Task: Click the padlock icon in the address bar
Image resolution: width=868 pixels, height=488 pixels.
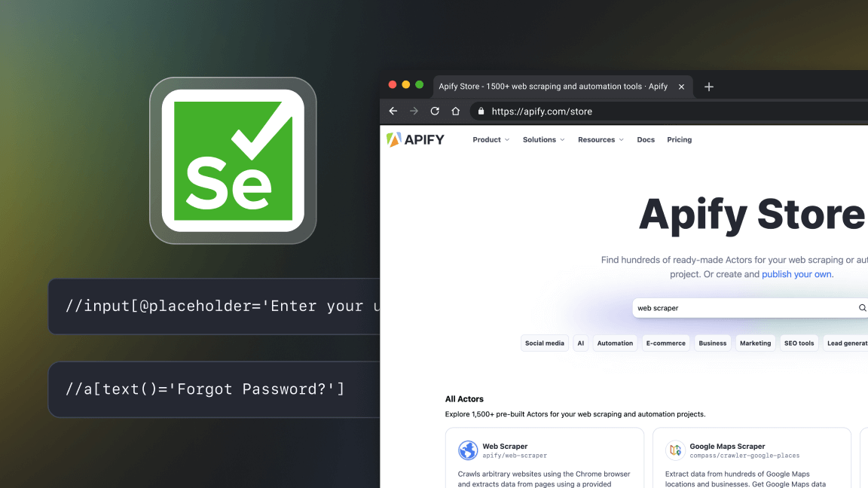Action: point(480,111)
